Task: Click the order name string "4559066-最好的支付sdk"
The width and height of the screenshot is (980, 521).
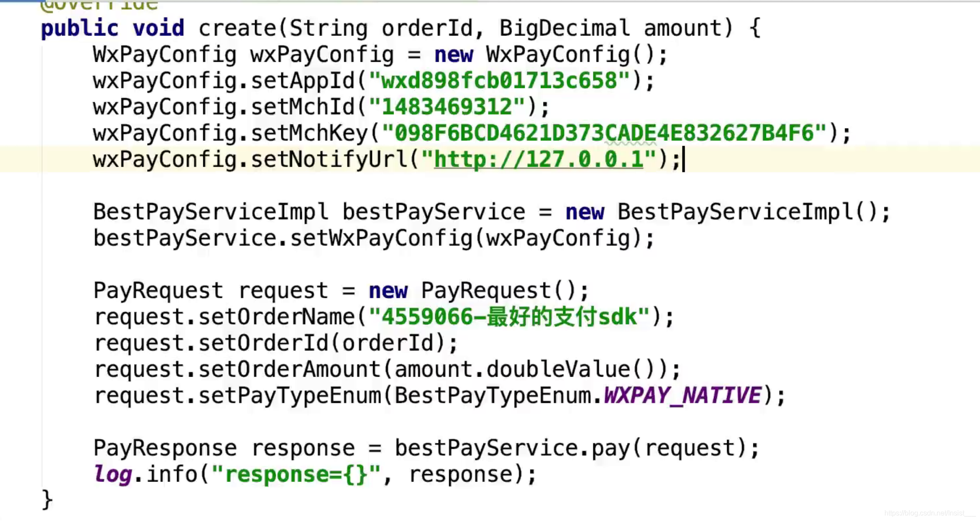Action: [509, 317]
